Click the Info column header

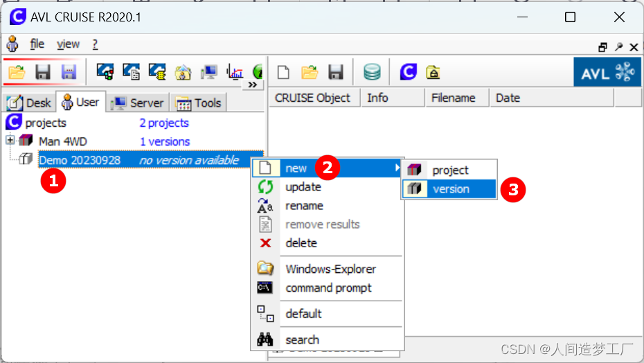tap(393, 98)
